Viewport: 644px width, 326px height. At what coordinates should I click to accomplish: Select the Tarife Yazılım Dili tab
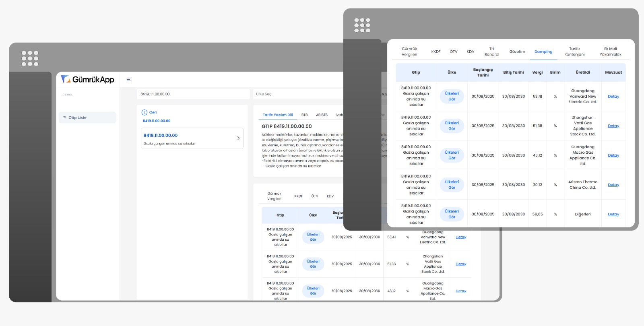click(x=278, y=115)
